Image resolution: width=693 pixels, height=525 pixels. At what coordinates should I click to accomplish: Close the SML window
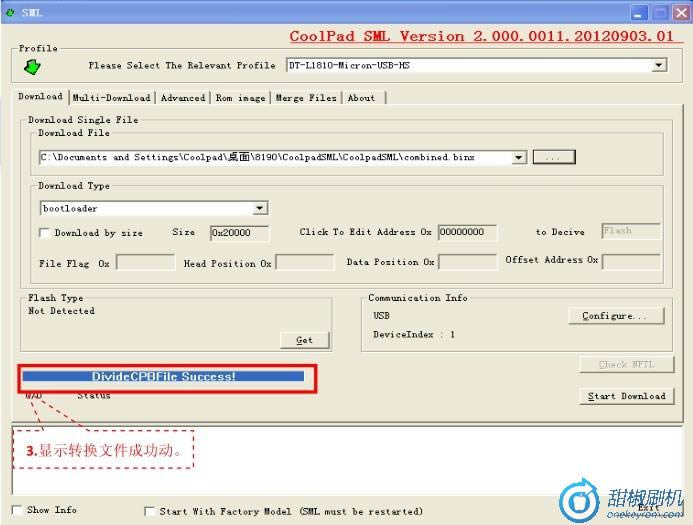coord(681,12)
